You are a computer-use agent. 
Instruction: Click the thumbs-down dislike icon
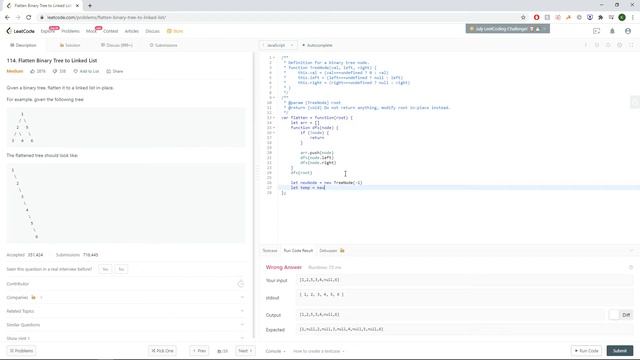click(55, 71)
